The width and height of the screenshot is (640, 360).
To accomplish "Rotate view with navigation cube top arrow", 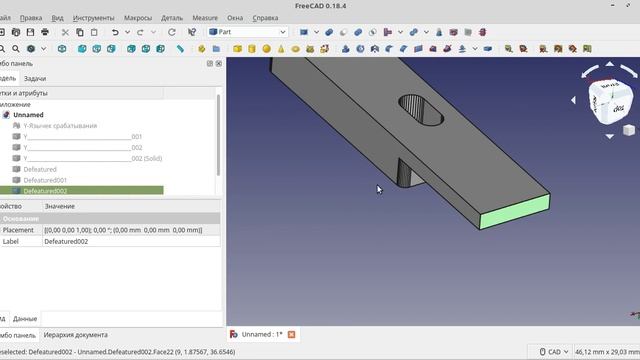I will coord(609,64).
